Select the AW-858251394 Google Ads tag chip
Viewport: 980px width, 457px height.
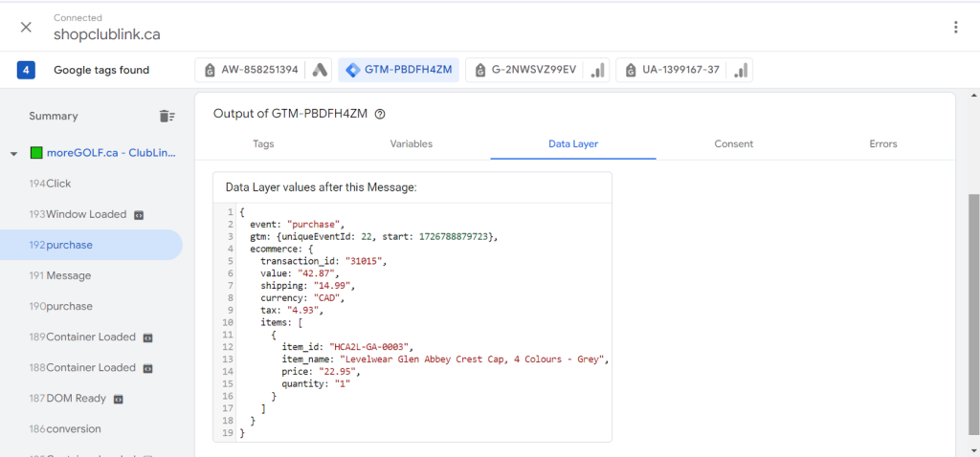click(263, 70)
